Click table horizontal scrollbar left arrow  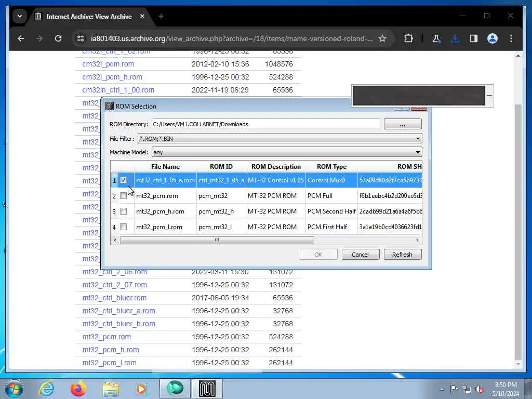(115, 240)
